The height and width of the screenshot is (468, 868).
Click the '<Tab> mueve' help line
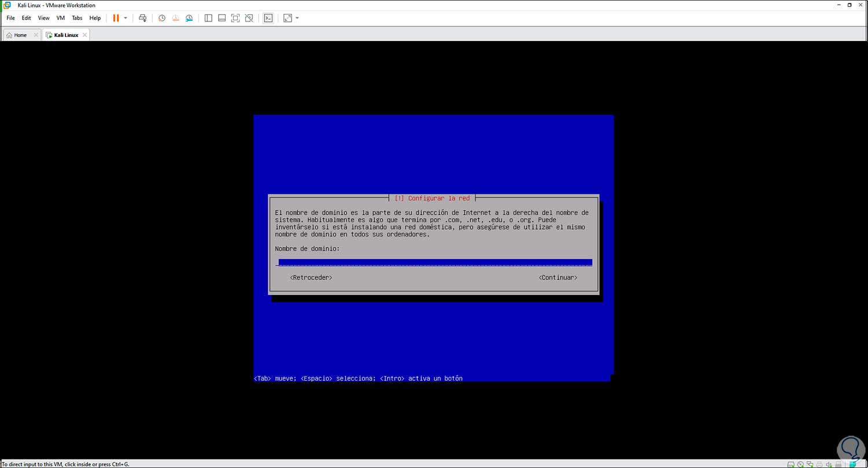[x=358, y=378]
